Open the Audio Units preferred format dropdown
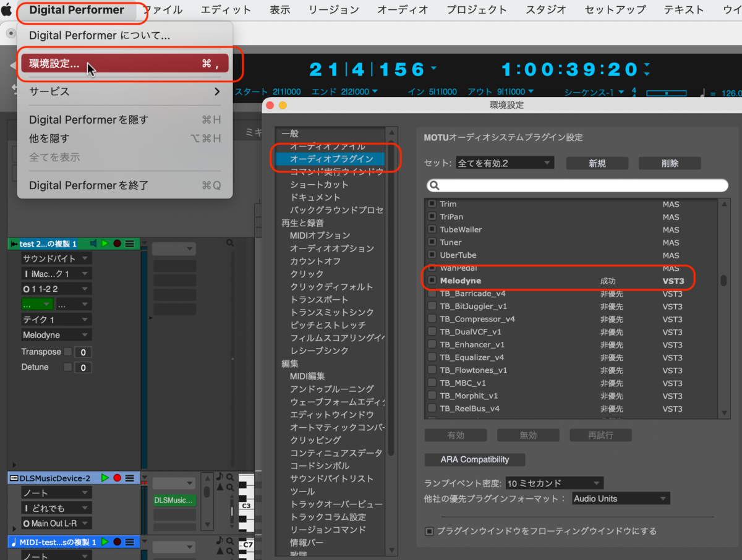 (621, 498)
